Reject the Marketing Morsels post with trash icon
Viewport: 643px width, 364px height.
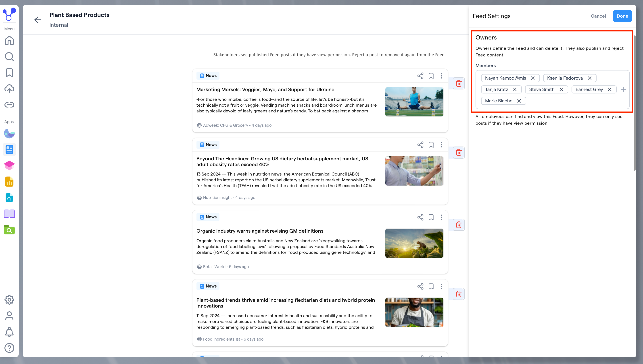click(459, 83)
